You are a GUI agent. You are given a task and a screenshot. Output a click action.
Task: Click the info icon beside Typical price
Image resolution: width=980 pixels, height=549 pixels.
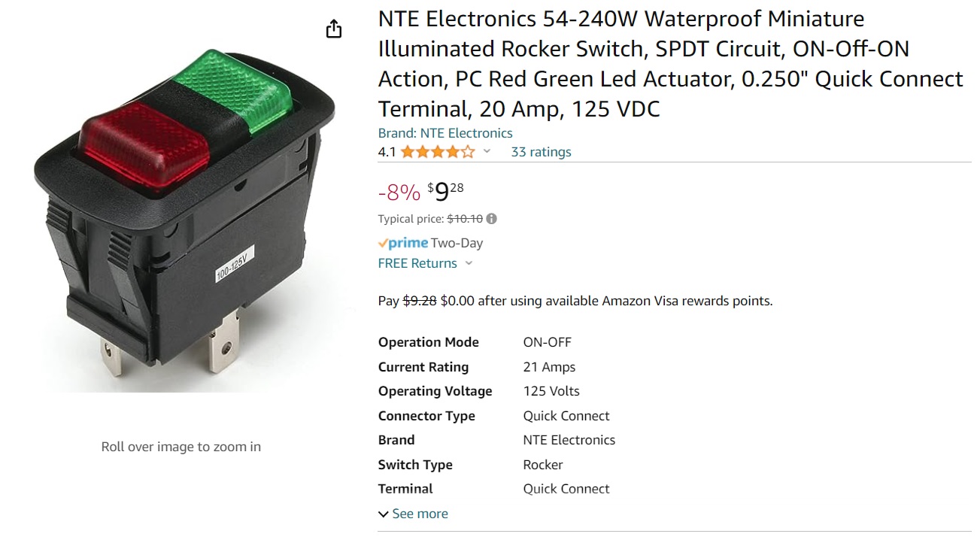(491, 219)
